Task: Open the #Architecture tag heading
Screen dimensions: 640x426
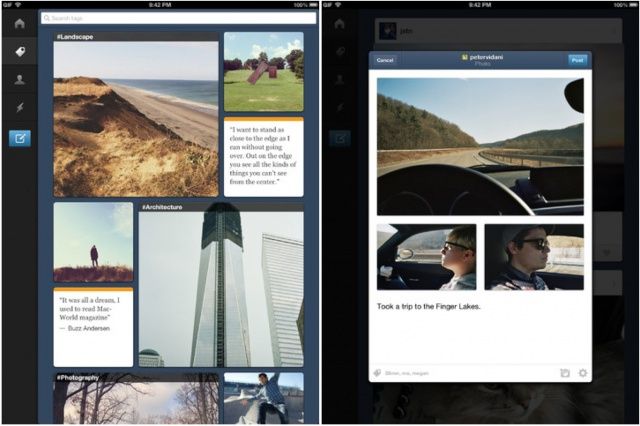Action: (x=162, y=207)
